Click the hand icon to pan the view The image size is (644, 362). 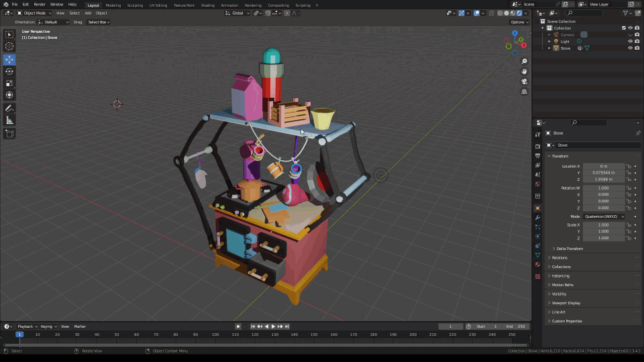coord(524,71)
